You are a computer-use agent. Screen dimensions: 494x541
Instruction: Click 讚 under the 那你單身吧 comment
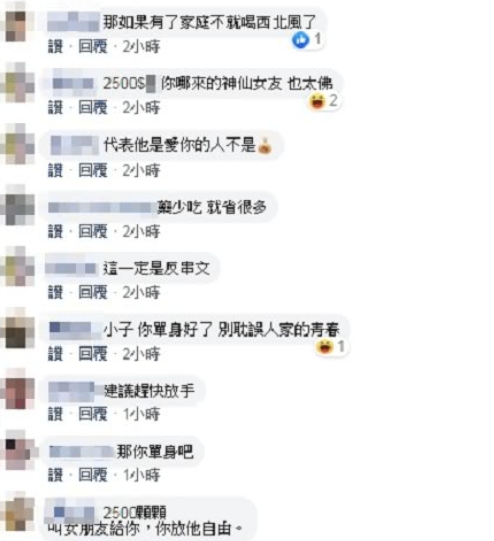pos(55,475)
